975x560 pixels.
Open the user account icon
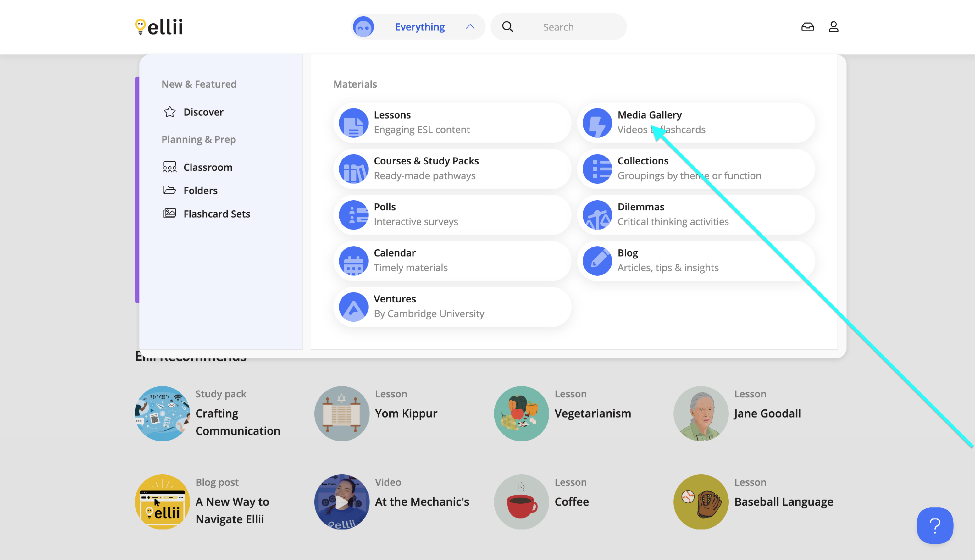833,27
